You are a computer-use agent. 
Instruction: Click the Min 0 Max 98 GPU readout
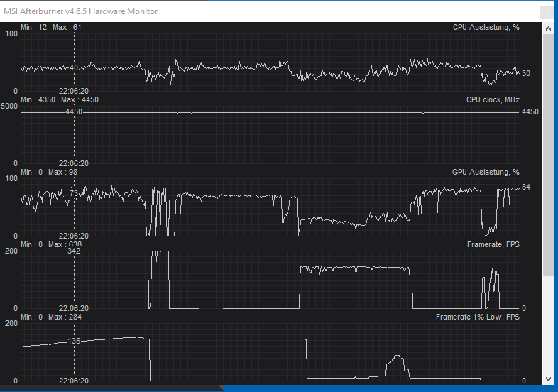tap(49, 172)
